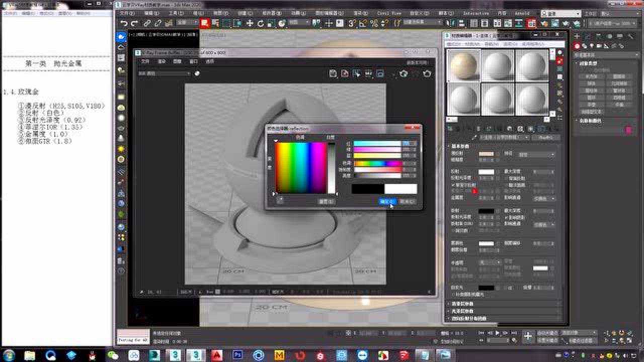Screen dimensions: 644x362
Task: Click the 球体 sphere primitive button
Action: 591,83
